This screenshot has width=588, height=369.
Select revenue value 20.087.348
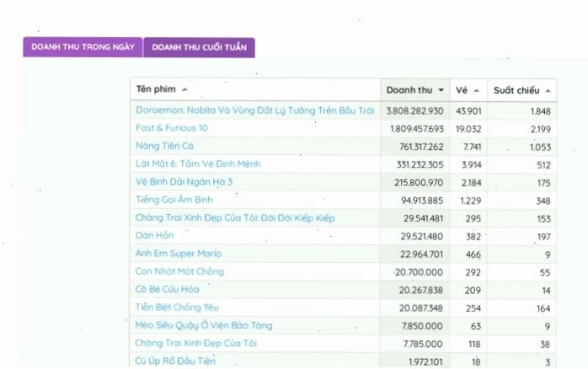(421, 308)
